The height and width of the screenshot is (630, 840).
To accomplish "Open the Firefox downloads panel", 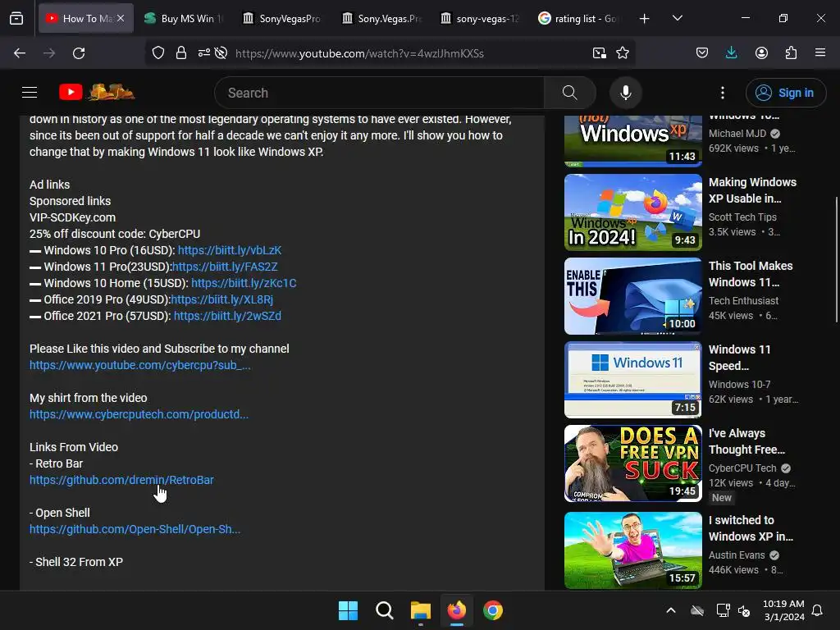I will point(731,53).
